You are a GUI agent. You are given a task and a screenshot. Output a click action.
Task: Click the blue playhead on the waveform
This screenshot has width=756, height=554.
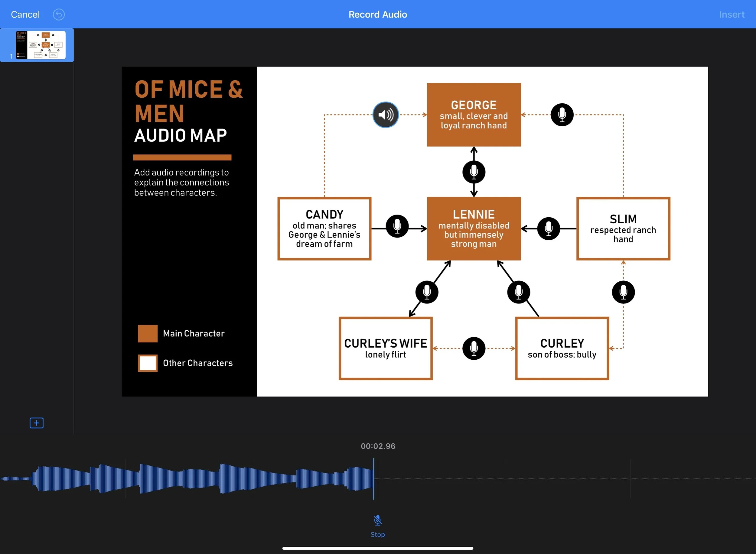pos(373,478)
